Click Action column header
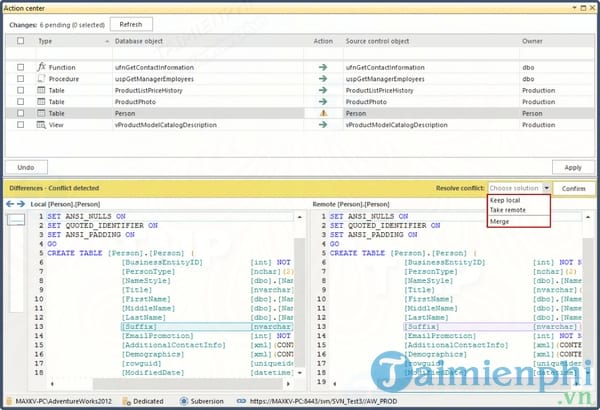 (x=323, y=41)
